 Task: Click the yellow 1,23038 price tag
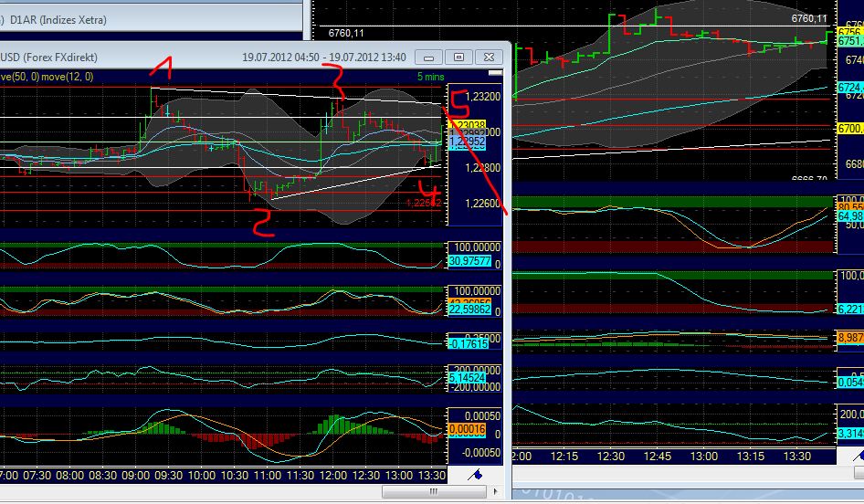(469, 125)
